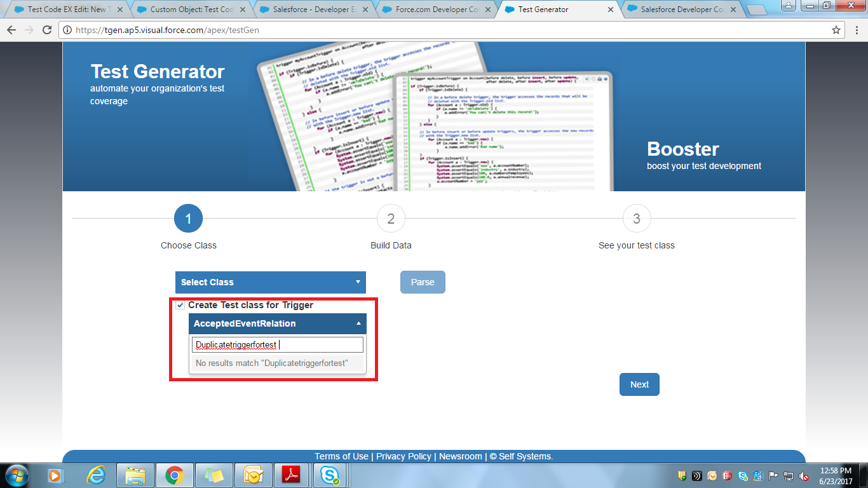
Task: Open the volume control in tray
Action: (x=804, y=475)
